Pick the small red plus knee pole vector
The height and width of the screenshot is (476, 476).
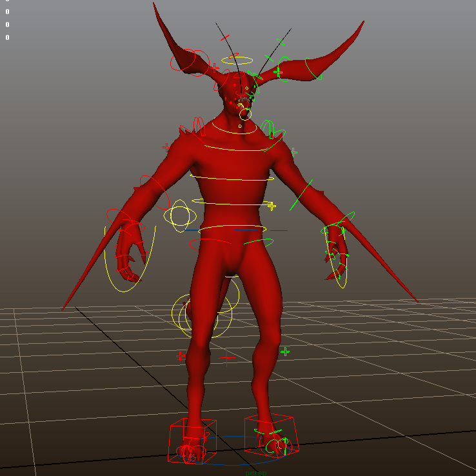(181, 356)
